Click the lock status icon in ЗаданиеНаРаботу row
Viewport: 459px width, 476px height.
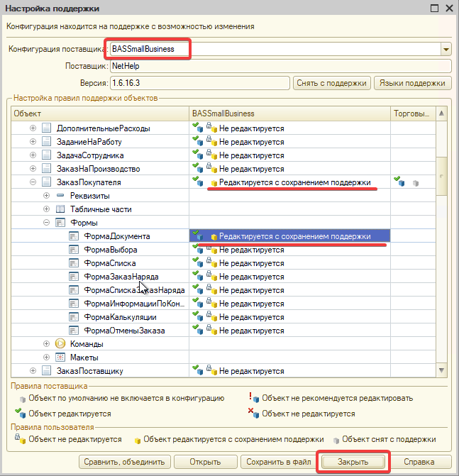[x=209, y=142]
